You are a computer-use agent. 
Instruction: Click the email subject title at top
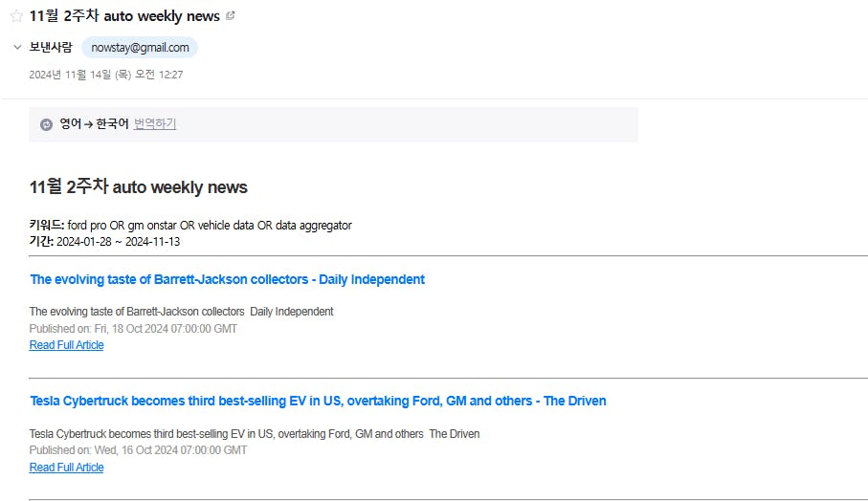click(x=124, y=16)
